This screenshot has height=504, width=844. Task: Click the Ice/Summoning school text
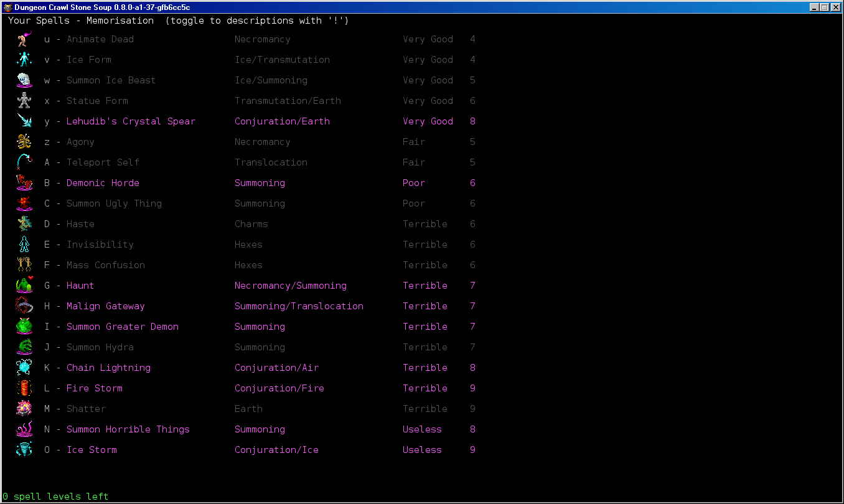coord(271,80)
